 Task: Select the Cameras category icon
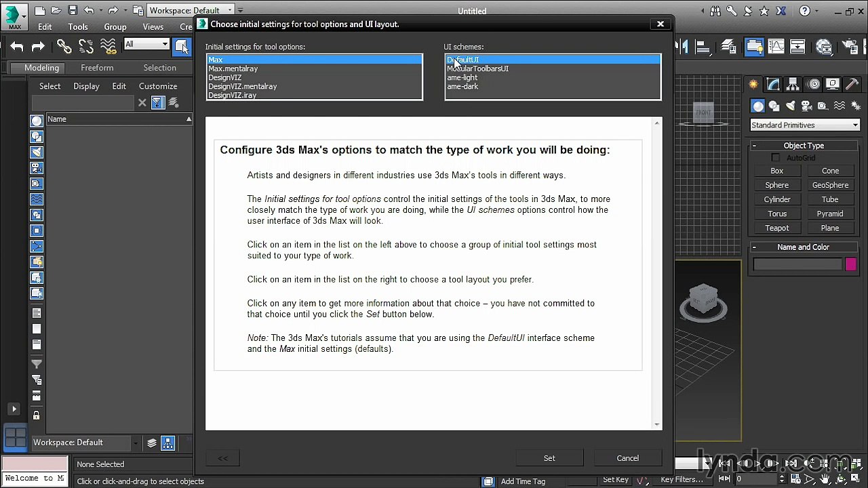806,106
